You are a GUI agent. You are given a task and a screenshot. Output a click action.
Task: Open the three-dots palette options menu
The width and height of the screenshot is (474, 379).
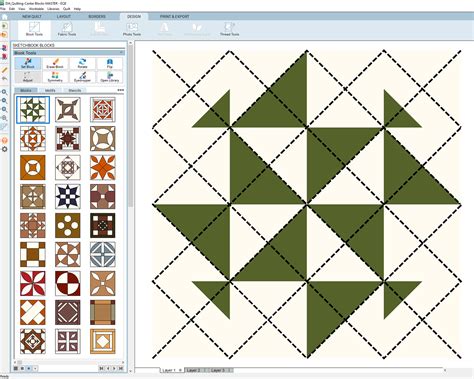[121, 90]
